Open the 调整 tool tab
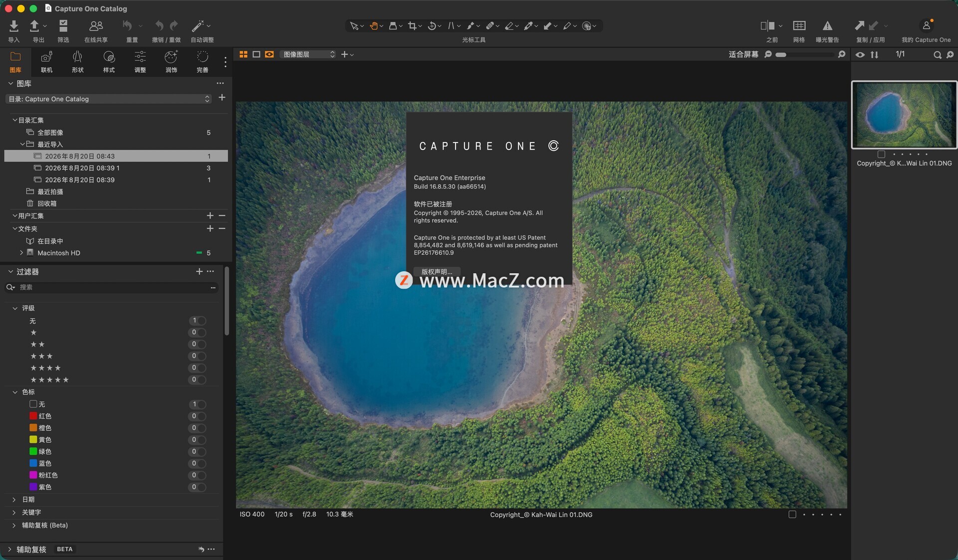Screen dimensions: 958x560 140,62
